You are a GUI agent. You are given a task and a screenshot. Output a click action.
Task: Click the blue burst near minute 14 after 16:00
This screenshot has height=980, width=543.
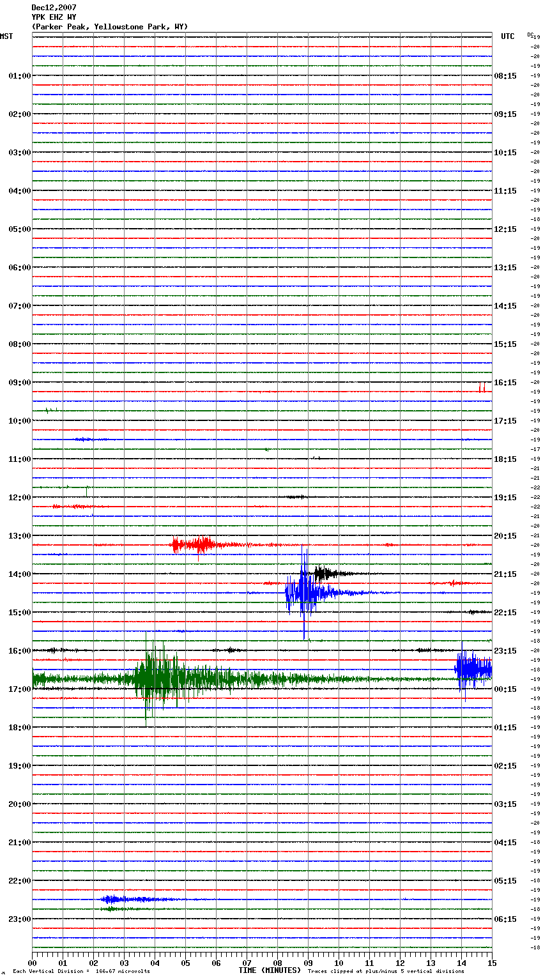tap(473, 669)
